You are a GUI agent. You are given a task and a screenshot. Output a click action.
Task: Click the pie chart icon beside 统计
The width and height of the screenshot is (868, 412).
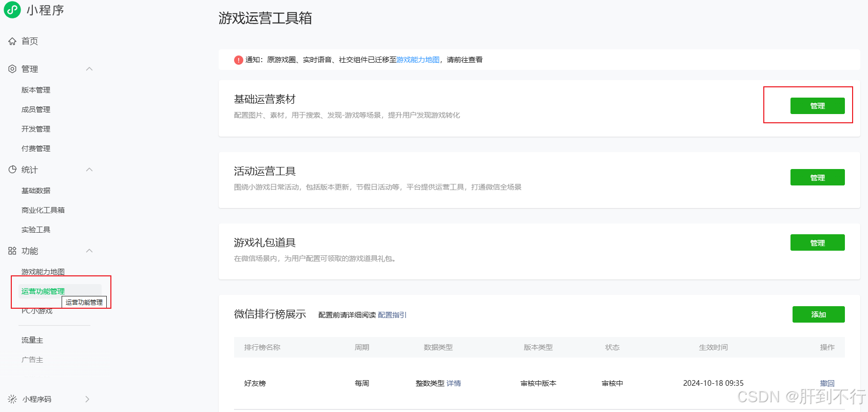pos(12,170)
